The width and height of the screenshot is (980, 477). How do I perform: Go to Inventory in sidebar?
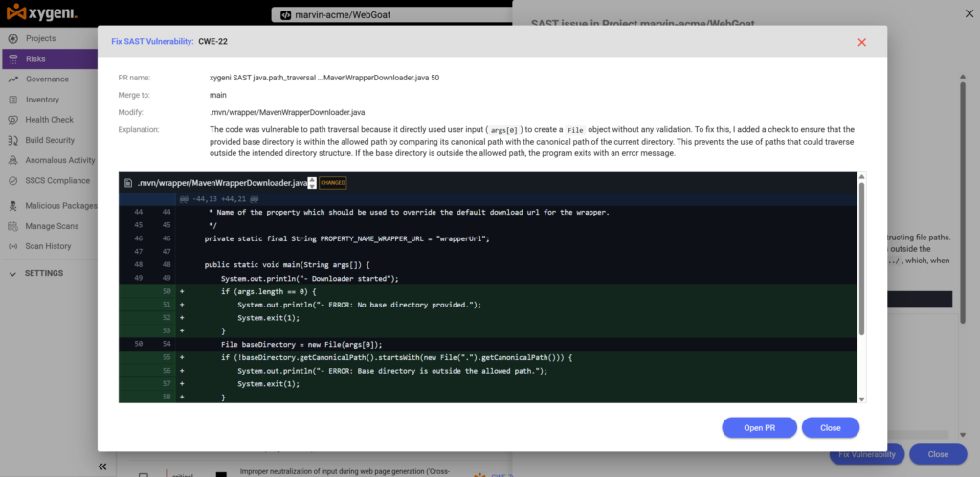[42, 100]
